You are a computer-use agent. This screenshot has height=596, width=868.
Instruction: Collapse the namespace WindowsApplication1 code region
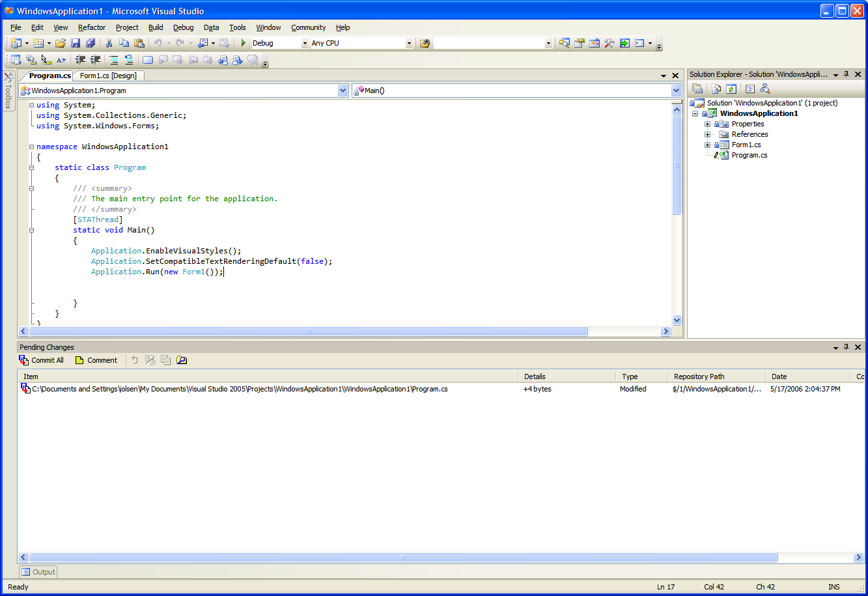click(31, 147)
